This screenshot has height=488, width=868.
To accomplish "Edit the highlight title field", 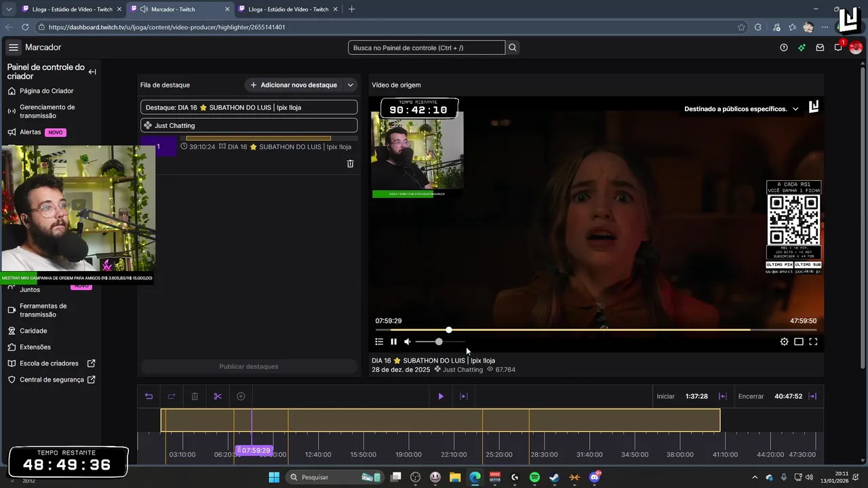I will pos(249,107).
